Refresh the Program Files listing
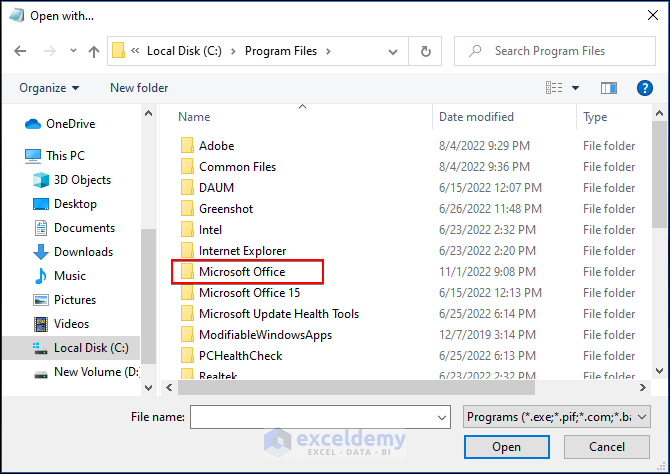This screenshot has height=474, width=670. (x=426, y=51)
